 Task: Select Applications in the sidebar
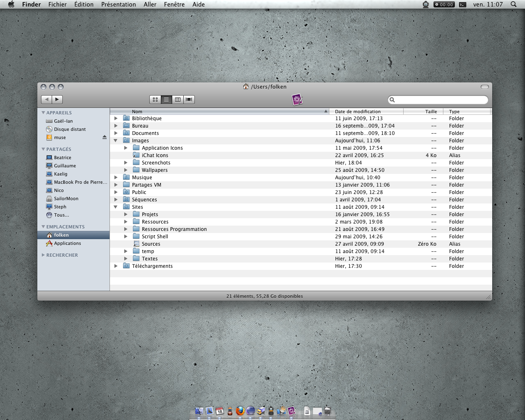pos(67,243)
